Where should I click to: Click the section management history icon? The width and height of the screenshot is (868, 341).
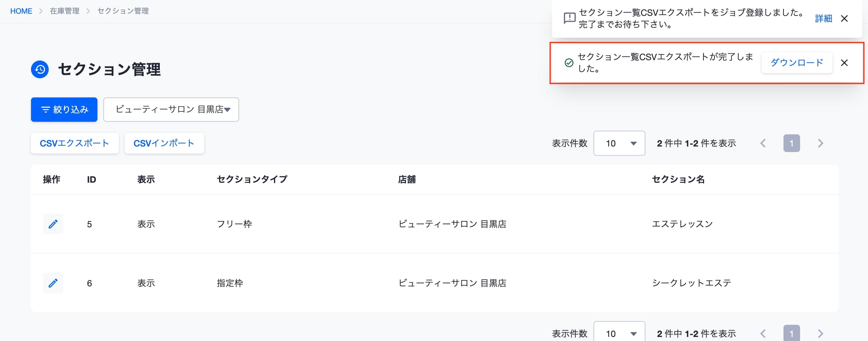coord(40,69)
